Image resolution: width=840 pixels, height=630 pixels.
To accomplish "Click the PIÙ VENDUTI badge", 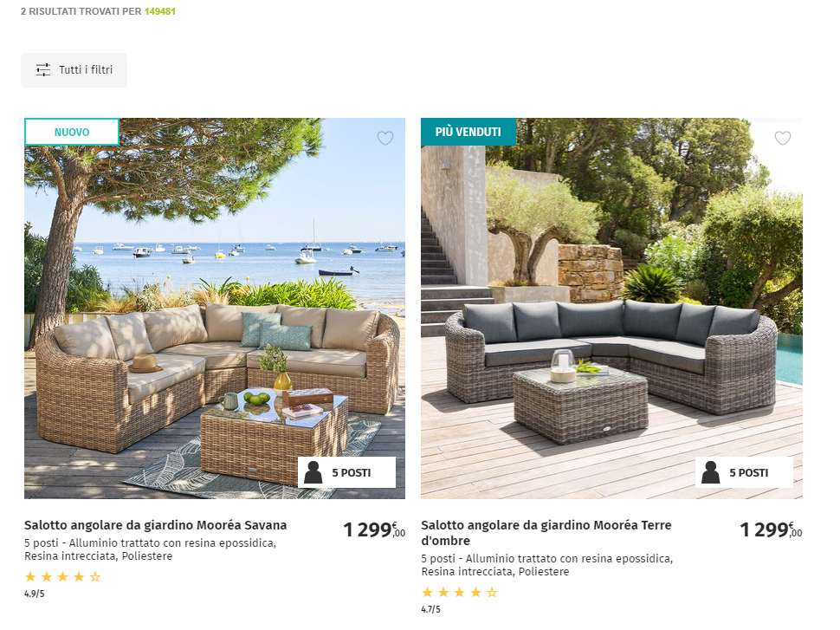I will point(468,132).
